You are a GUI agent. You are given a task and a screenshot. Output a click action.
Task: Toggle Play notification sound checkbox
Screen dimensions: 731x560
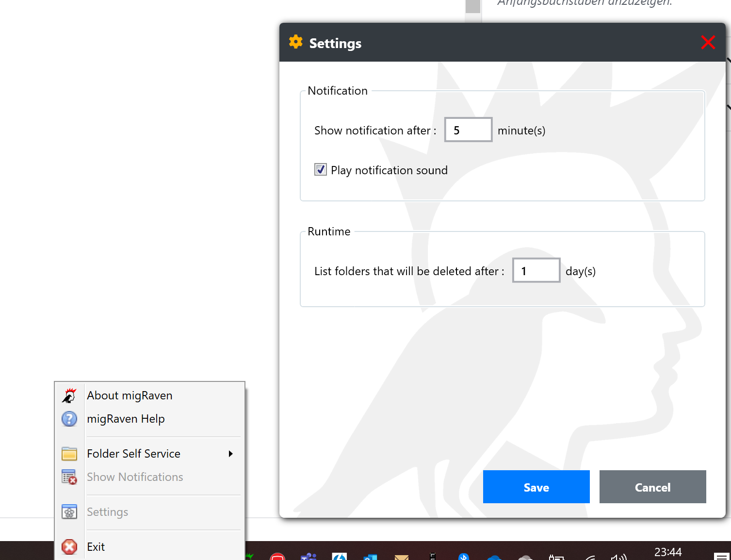321,169
